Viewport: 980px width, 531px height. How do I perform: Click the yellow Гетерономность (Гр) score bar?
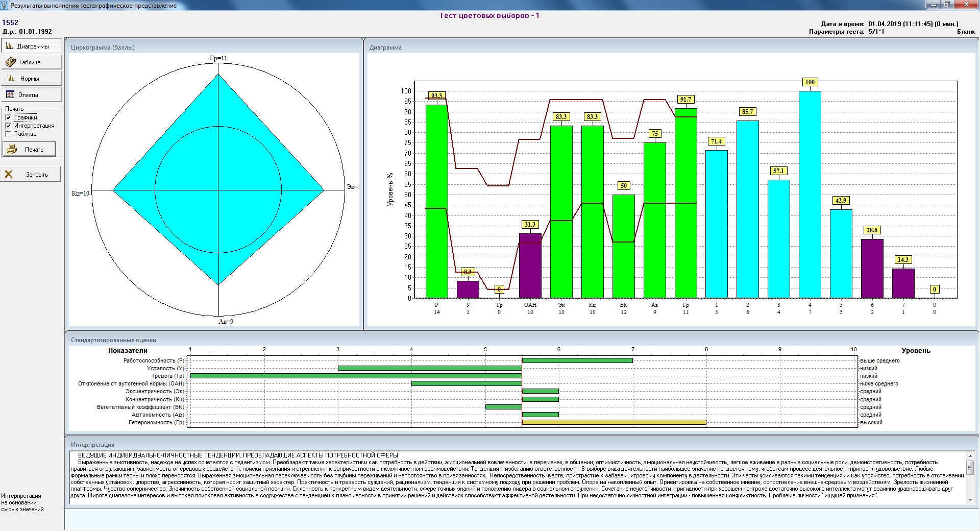click(x=614, y=422)
